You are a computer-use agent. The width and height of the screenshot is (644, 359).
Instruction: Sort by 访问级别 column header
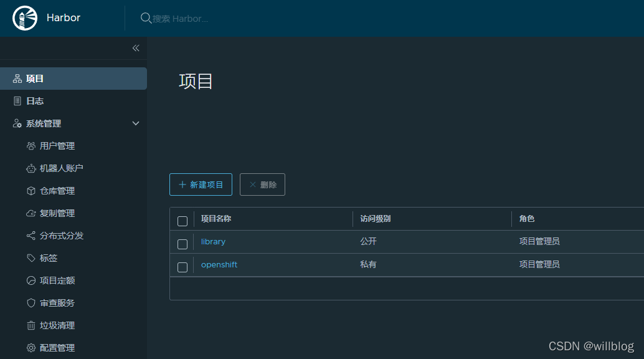point(376,219)
